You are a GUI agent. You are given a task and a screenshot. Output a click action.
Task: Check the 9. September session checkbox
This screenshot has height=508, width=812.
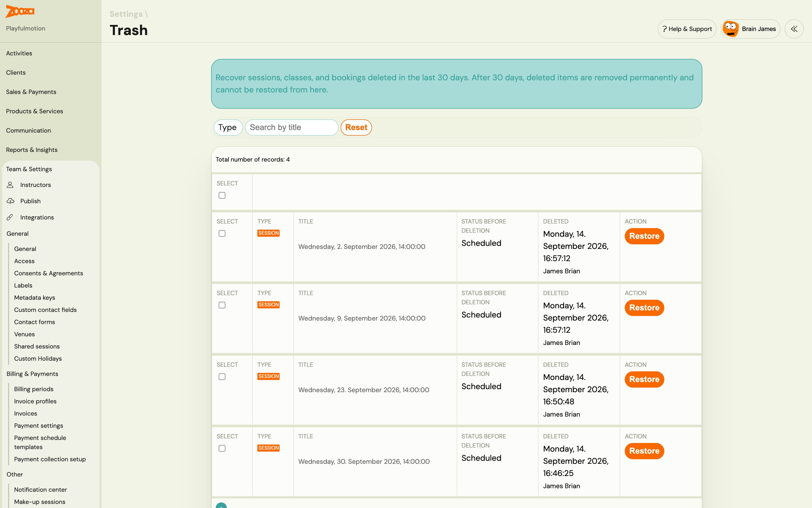(222, 305)
